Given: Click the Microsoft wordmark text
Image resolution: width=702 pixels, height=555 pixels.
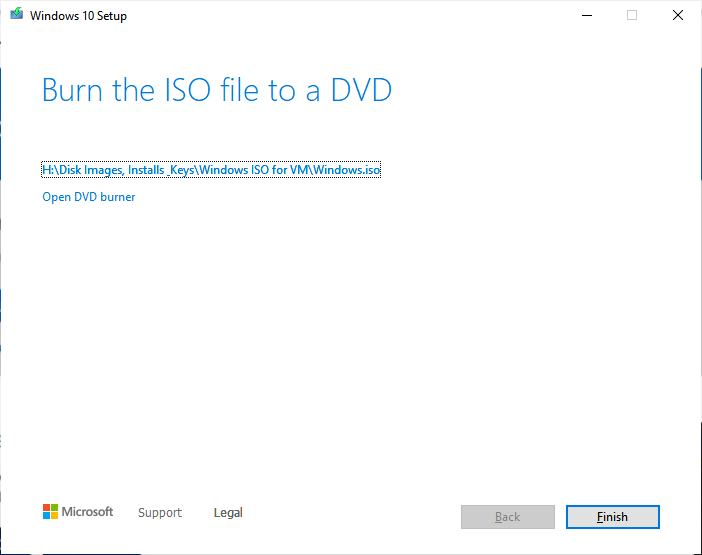Looking at the screenshot, I should point(88,512).
